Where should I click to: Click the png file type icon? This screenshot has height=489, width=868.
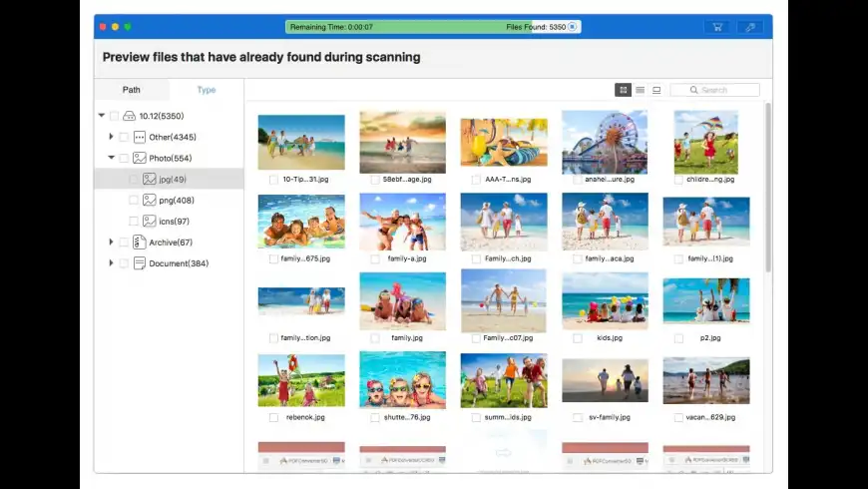150,200
